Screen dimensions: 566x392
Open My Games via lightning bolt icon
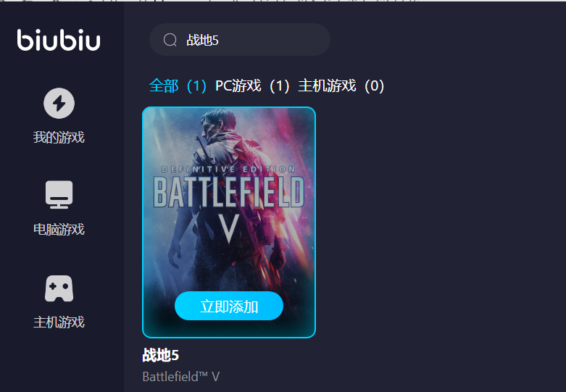click(x=59, y=103)
